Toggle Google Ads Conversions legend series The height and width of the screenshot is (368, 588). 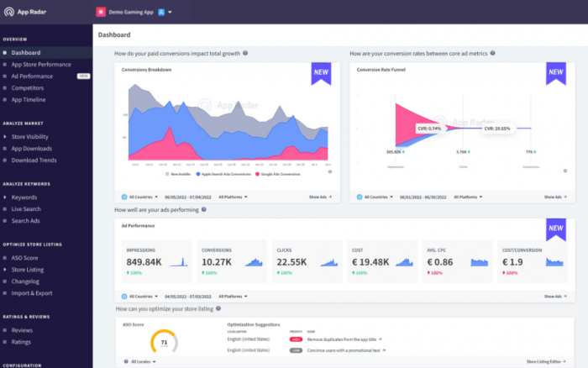point(278,174)
